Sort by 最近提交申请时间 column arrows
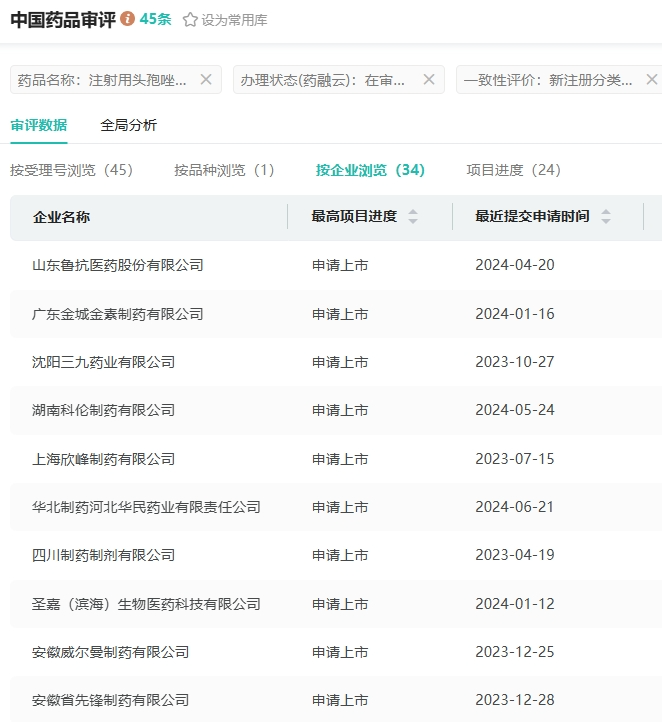Viewport: 662px width, 722px height. tap(605, 217)
